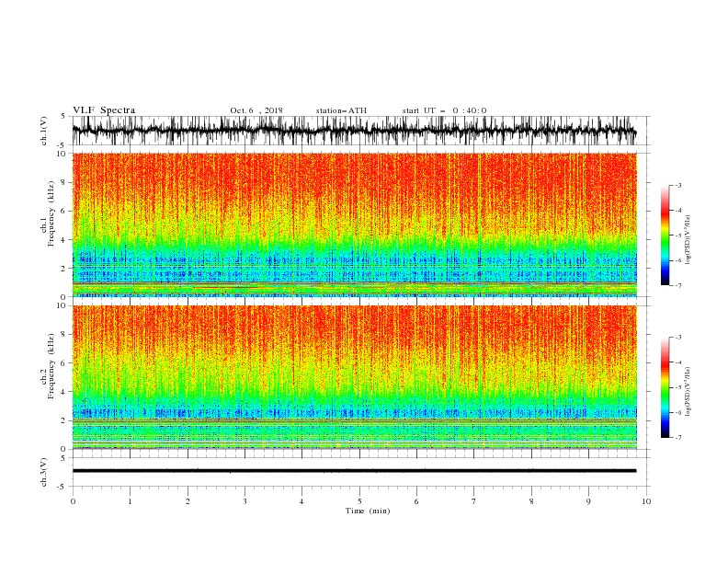This screenshot has width=728, height=563.
Task: Click the "station=ATH" label
Action: click(x=341, y=110)
